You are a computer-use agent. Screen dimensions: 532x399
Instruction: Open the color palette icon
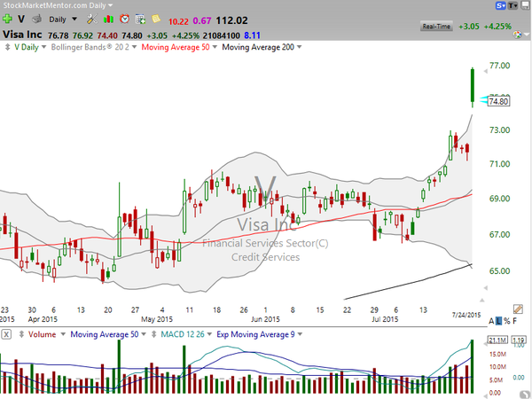click(x=517, y=35)
